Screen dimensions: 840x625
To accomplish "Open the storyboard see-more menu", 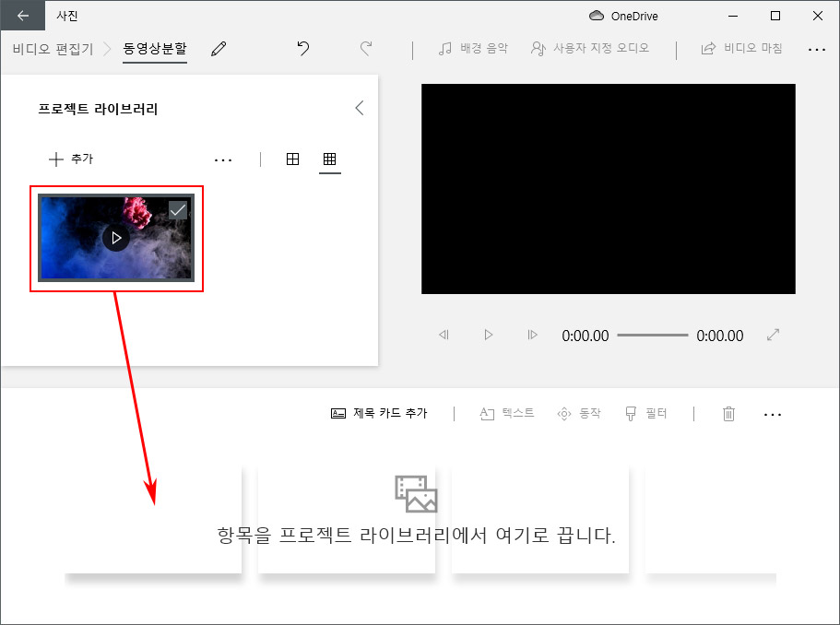I will pos(773,413).
